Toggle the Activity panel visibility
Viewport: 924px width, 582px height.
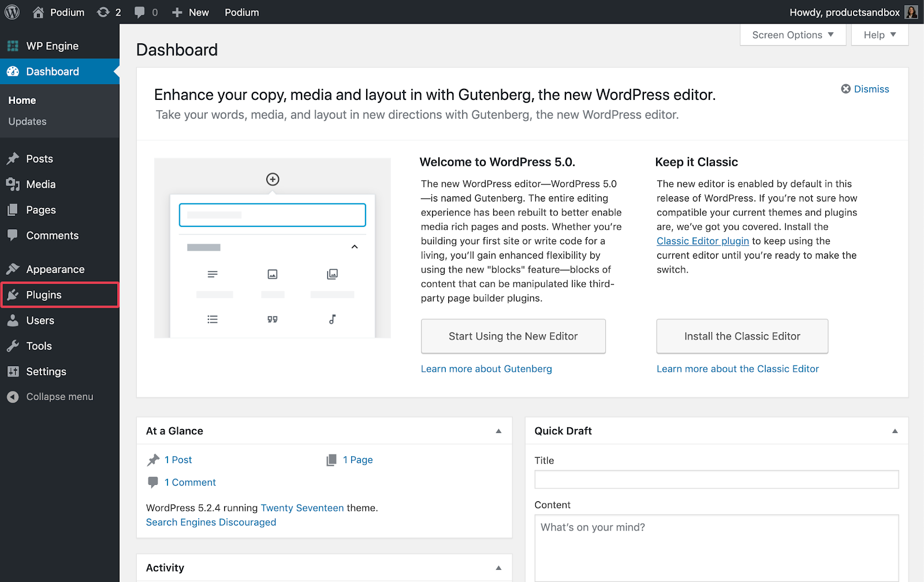click(498, 568)
